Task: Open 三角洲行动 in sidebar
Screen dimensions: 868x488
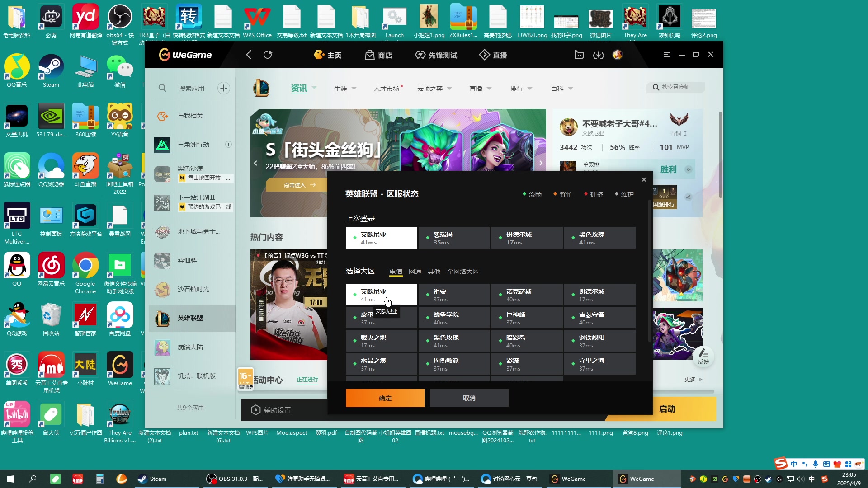Action: pos(192,145)
